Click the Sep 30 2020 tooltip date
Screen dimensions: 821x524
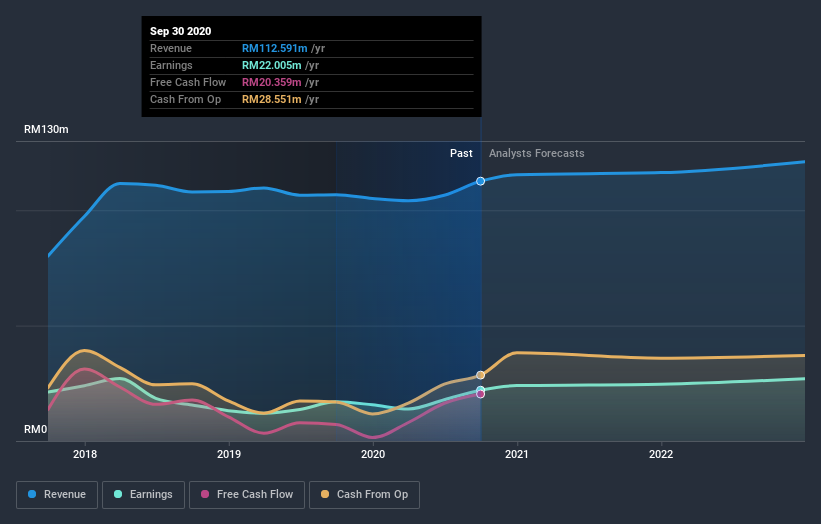pyautogui.click(x=181, y=31)
